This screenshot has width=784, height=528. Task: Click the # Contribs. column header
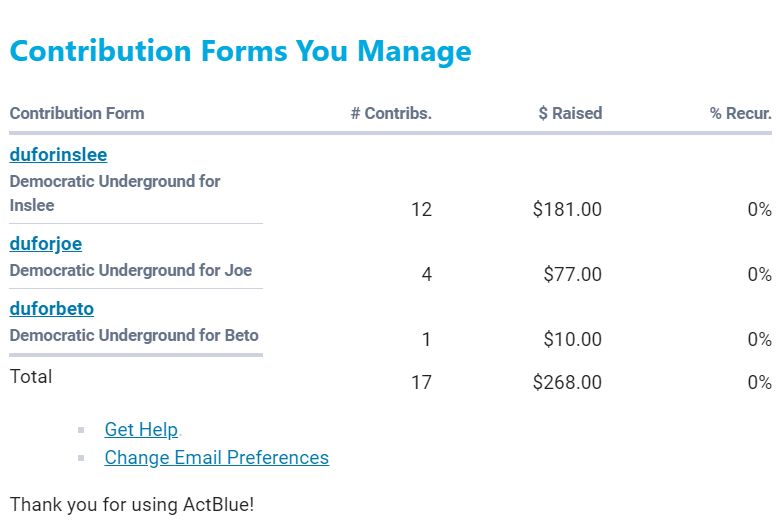point(391,114)
